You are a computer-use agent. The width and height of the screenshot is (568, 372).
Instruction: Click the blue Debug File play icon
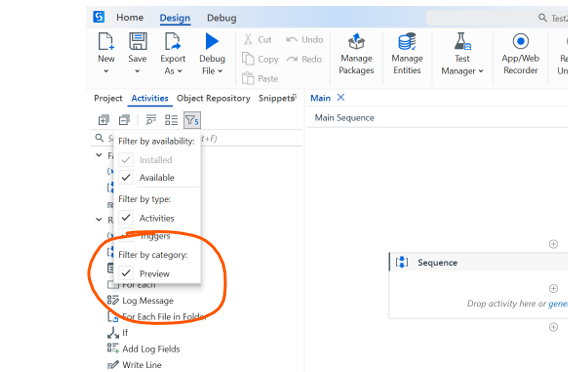pos(212,41)
